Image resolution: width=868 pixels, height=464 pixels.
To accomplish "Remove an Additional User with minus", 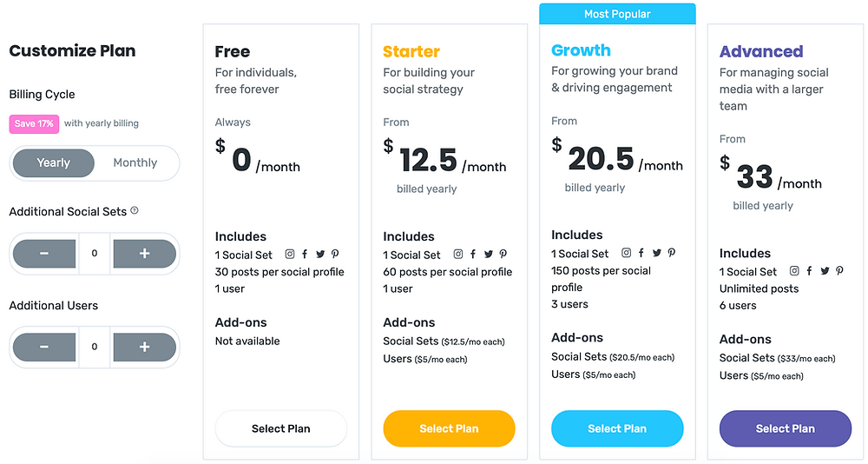I will click(44, 347).
